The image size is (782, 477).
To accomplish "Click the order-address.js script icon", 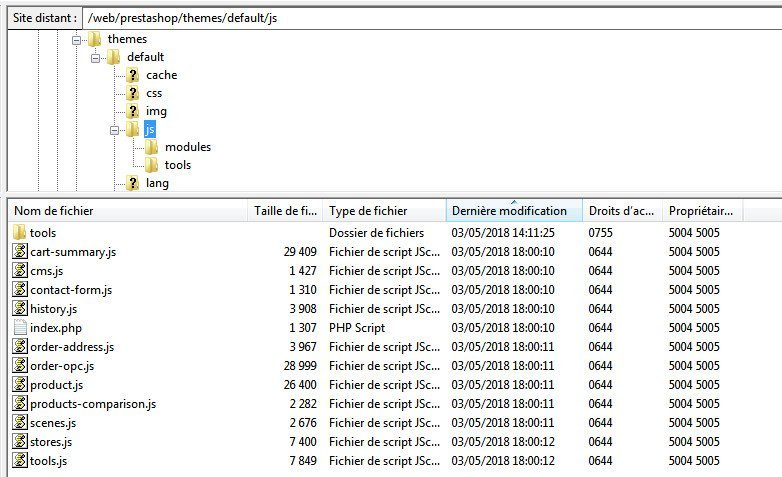I will coord(19,346).
